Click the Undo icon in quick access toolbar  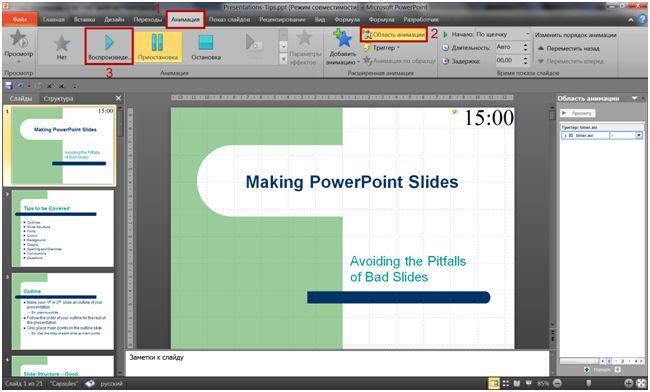coord(20,86)
